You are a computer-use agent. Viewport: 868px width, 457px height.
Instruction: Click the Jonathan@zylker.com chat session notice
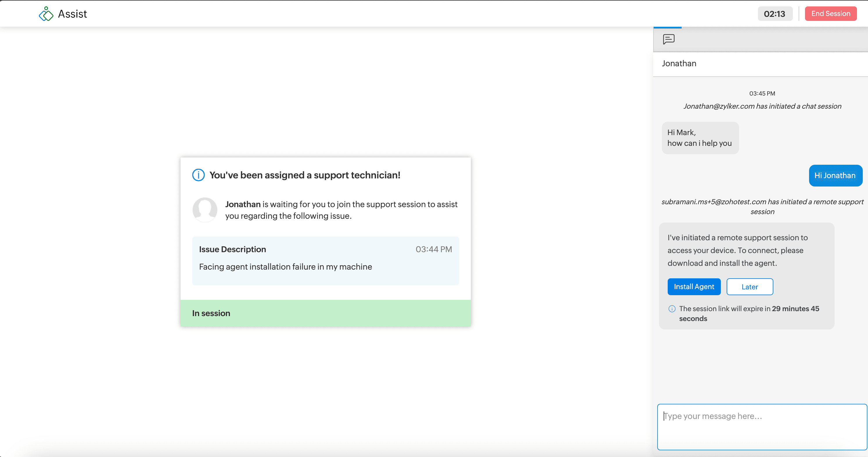tap(763, 106)
